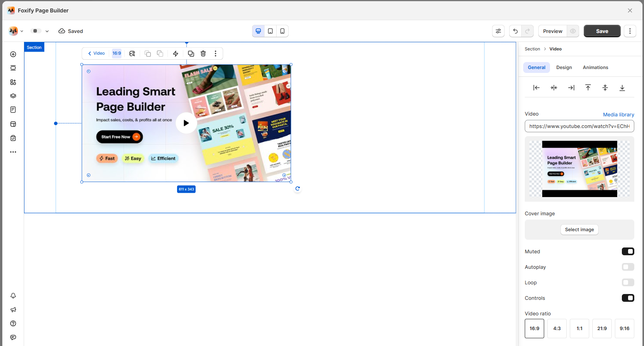
Task: Switch to the General tab
Action: click(536, 67)
